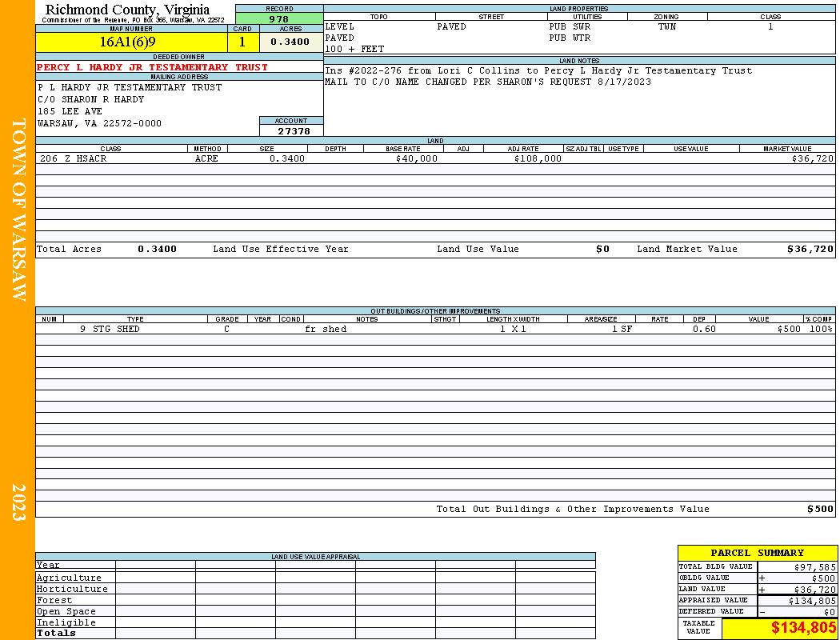Click 2023 year on orange sidebar
Viewport: 840px width, 640px height.
tap(18, 502)
